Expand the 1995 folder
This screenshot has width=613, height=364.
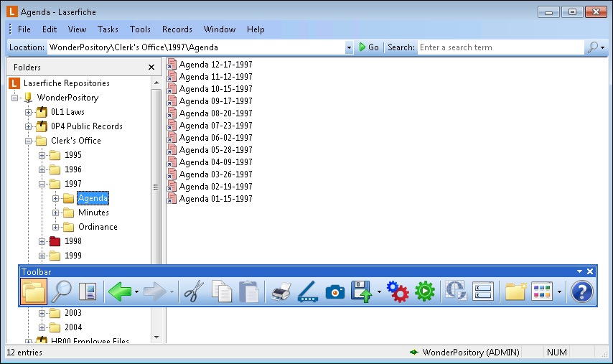[42, 155]
